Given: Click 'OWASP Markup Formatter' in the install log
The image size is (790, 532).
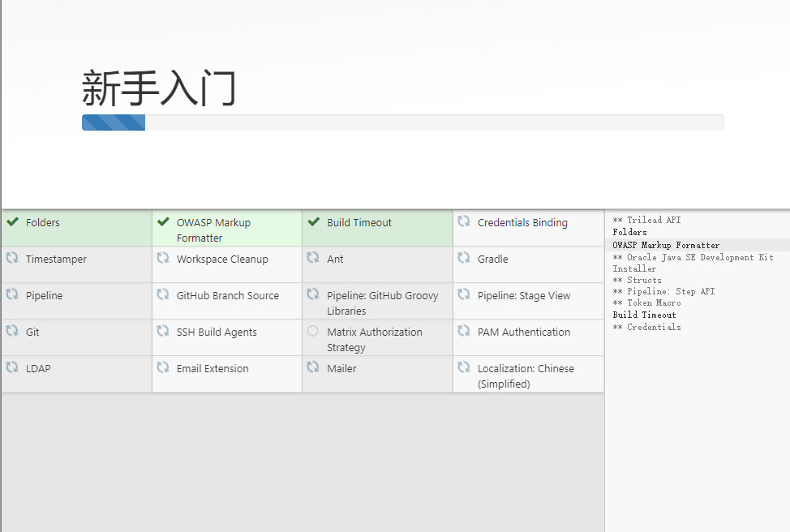Looking at the screenshot, I should (x=666, y=246).
